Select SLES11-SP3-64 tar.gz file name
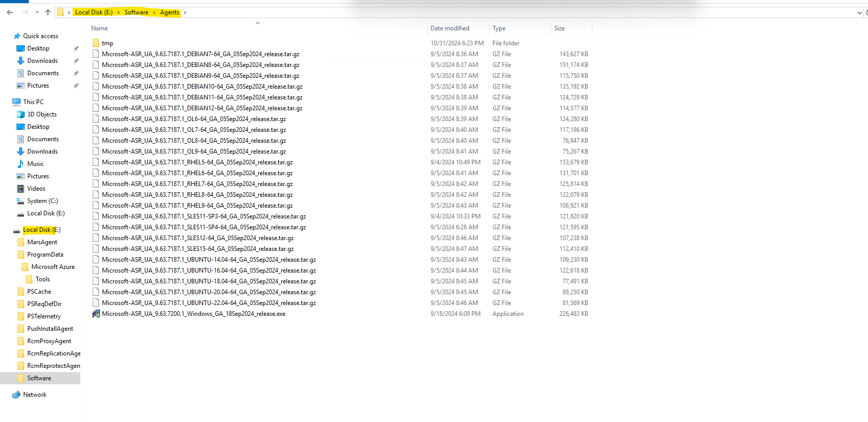The width and height of the screenshot is (868, 422). click(204, 216)
